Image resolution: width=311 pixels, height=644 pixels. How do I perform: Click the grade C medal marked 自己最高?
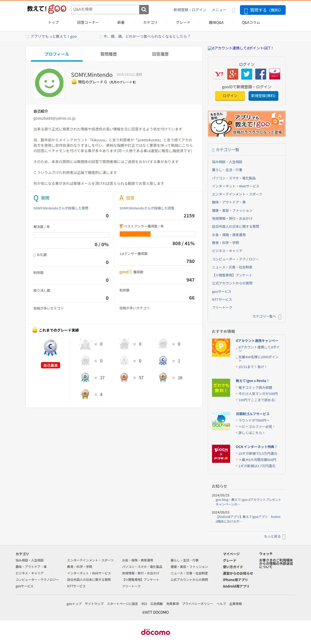(50, 348)
